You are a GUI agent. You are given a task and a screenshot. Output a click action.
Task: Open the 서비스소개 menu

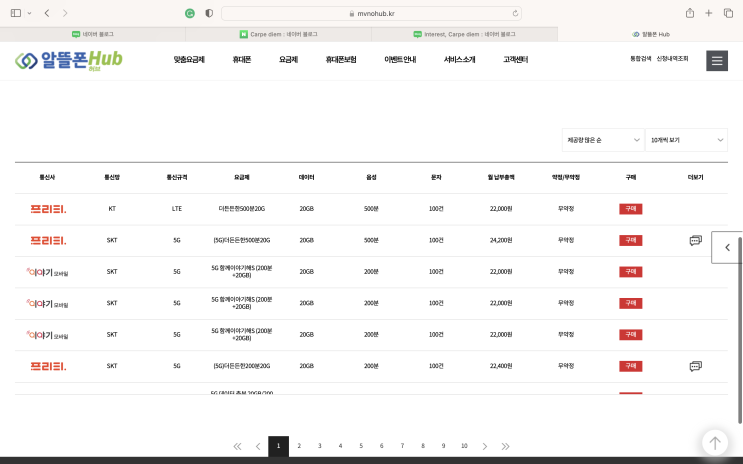tap(459, 59)
